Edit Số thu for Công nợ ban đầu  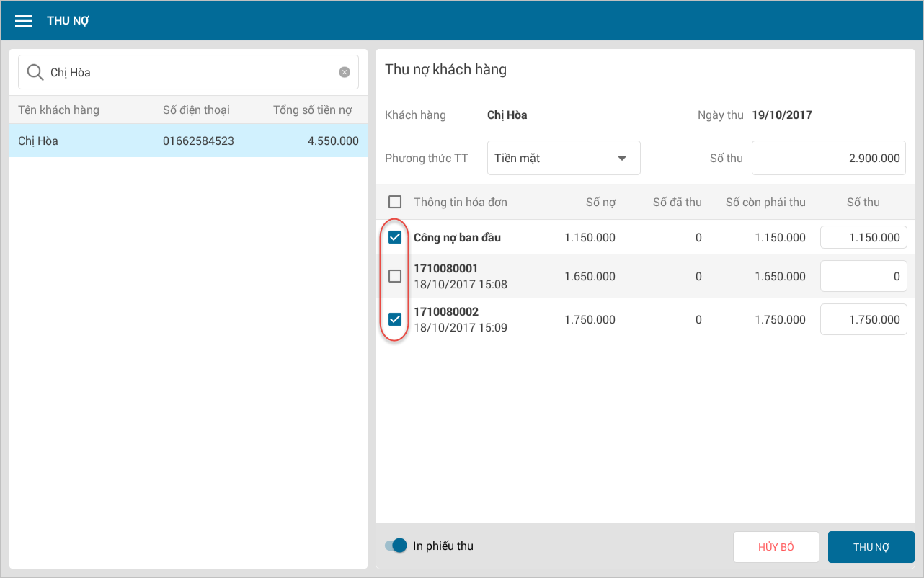[863, 237]
